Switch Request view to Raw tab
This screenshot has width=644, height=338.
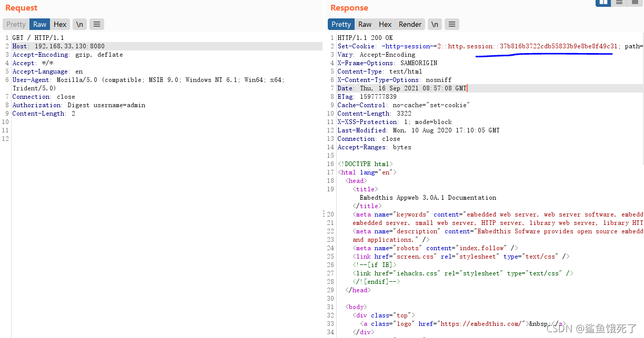(x=40, y=24)
